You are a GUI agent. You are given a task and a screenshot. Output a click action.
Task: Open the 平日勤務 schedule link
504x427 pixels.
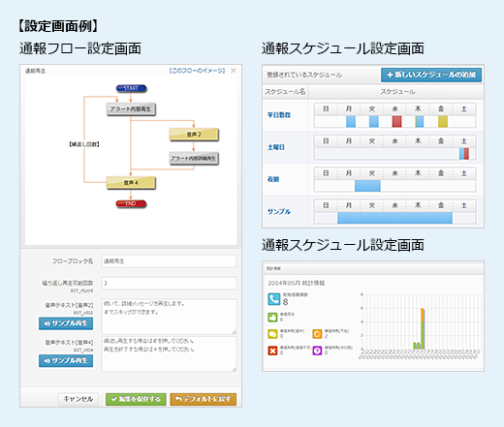coord(279,115)
